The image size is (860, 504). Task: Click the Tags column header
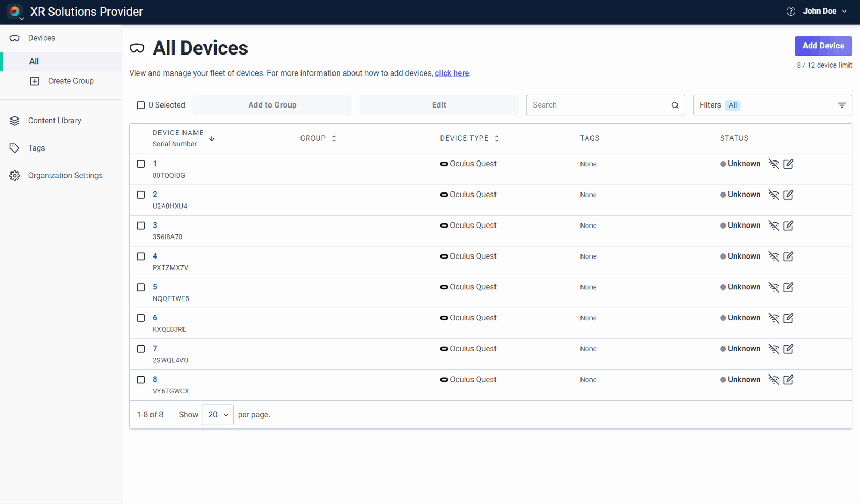590,138
